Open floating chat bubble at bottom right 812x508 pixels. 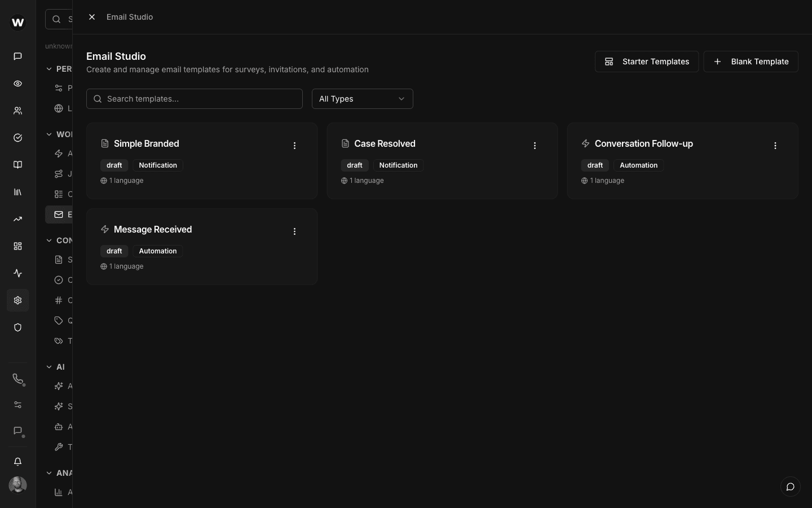pos(790,487)
